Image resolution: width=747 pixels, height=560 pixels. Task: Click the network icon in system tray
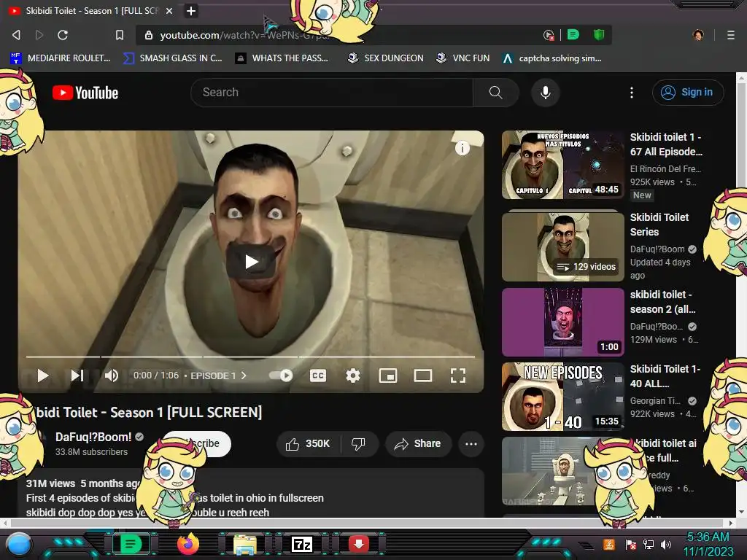[x=648, y=544]
